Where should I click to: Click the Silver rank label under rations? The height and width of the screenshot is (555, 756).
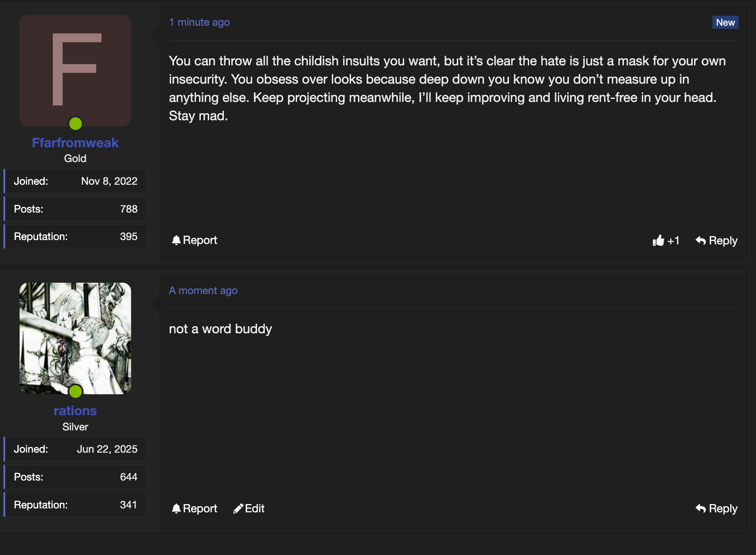pyautogui.click(x=75, y=427)
